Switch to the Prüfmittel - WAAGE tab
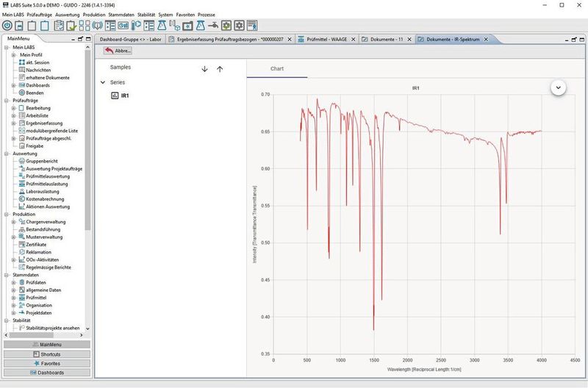588x388 pixels. pyautogui.click(x=329, y=39)
